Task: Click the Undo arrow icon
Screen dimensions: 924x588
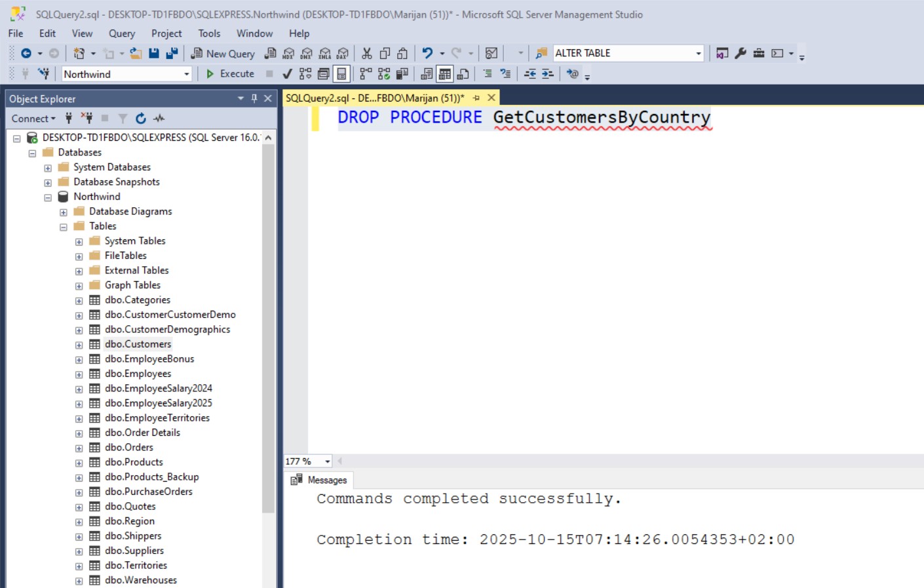Action: pyautogui.click(x=427, y=54)
